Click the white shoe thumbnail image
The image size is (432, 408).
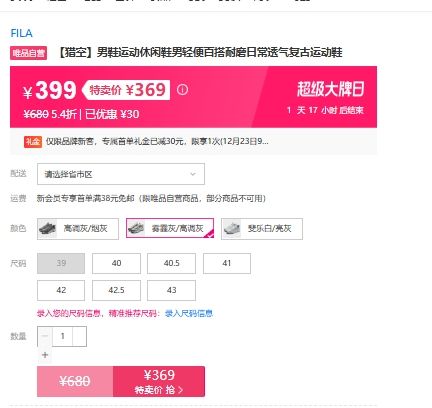232,229
